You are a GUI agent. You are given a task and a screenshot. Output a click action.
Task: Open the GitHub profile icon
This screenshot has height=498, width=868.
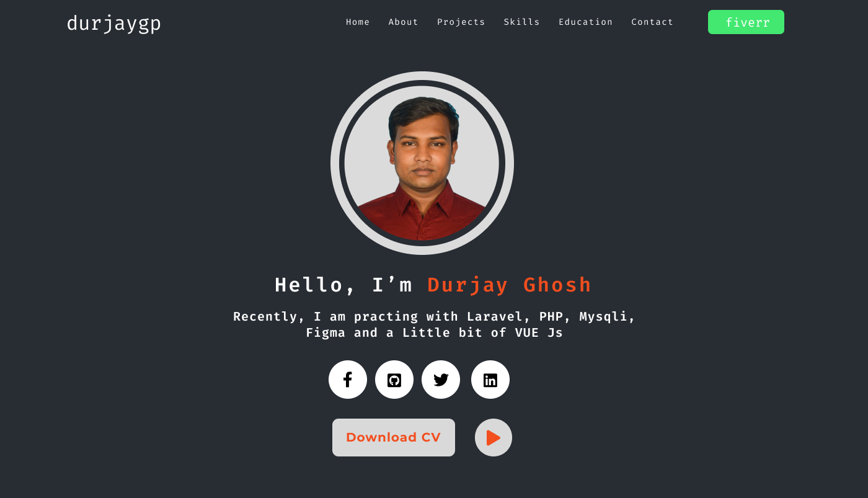(x=394, y=380)
